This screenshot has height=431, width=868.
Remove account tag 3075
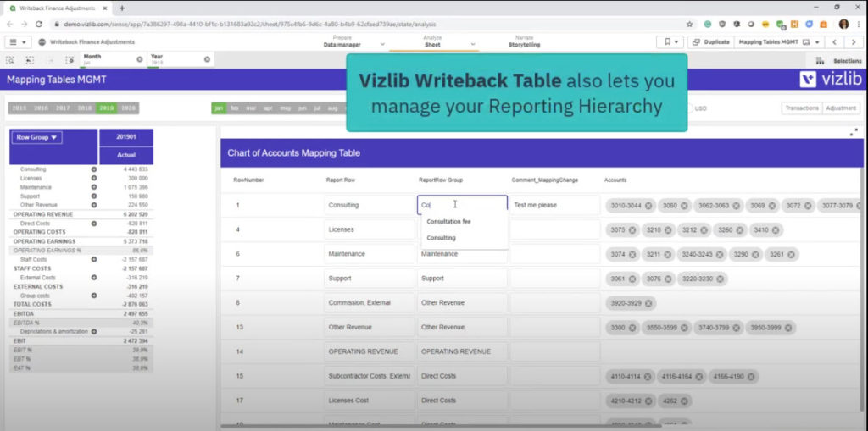point(632,229)
